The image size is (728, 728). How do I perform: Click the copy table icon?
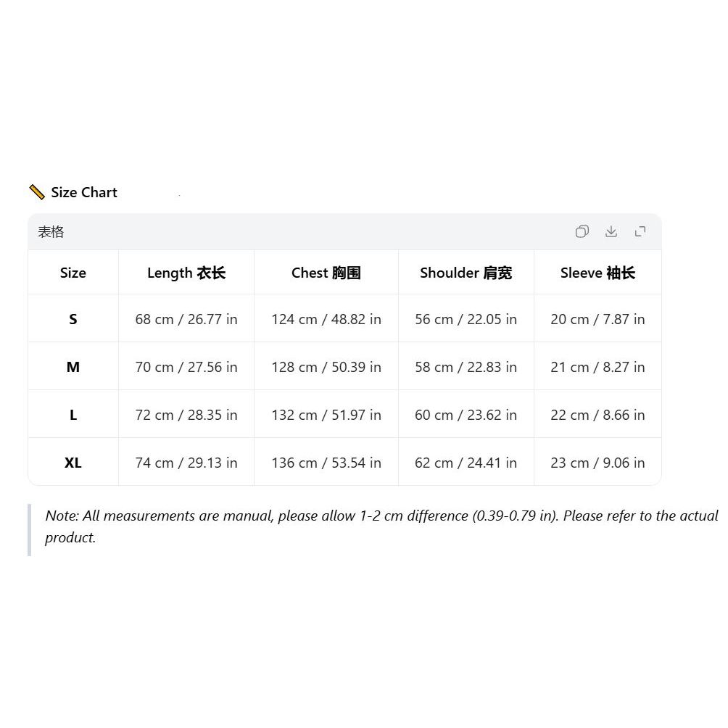pos(582,231)
